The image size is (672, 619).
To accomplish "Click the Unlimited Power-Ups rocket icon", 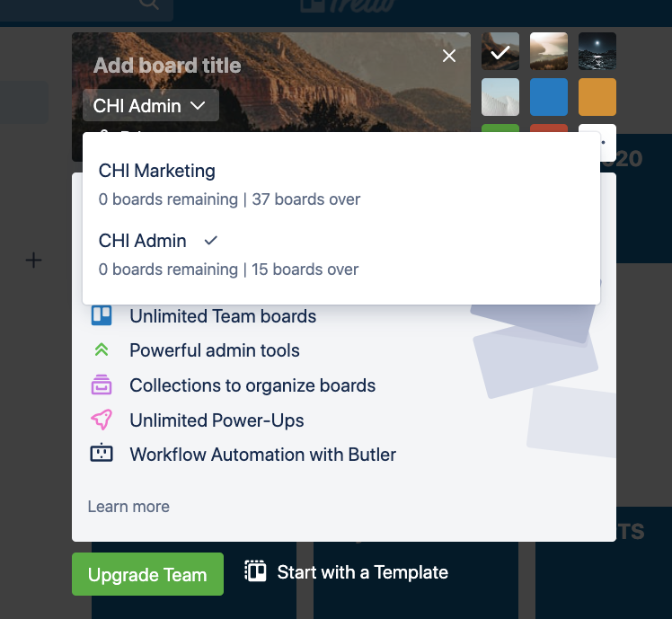I will click(102, 420).
